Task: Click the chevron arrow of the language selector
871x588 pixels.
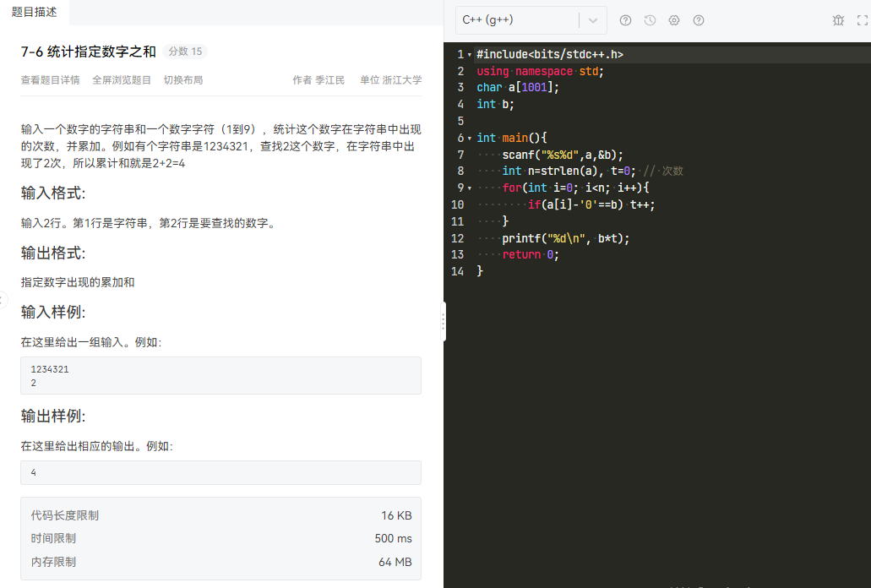Action: pyautogui.click(x=593, y=20)
